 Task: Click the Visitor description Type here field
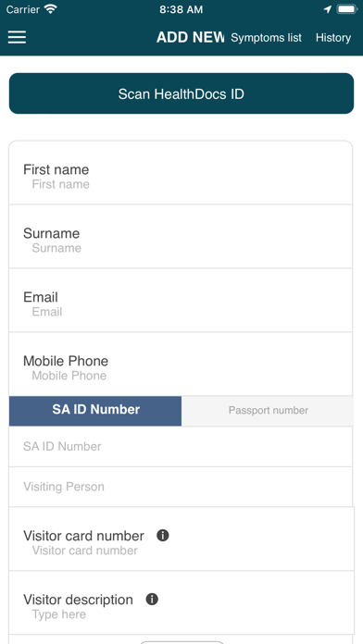pyautogui.click(x=181, y=603)
